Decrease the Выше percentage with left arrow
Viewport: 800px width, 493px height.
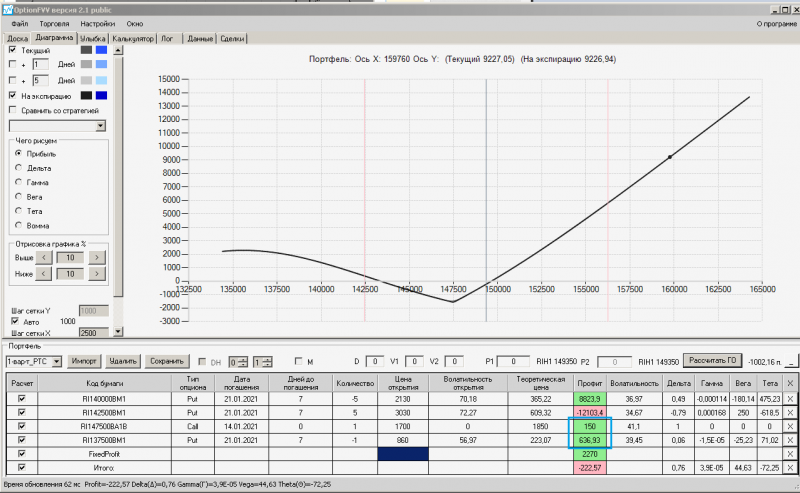(44, 258)
